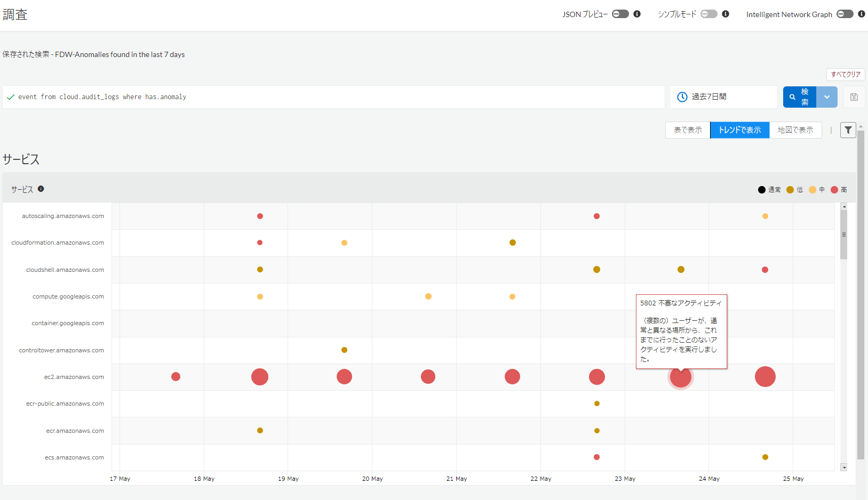Click the controltower anomaly dot on 19 May
The image size is (868, 500).
[344, 350]
